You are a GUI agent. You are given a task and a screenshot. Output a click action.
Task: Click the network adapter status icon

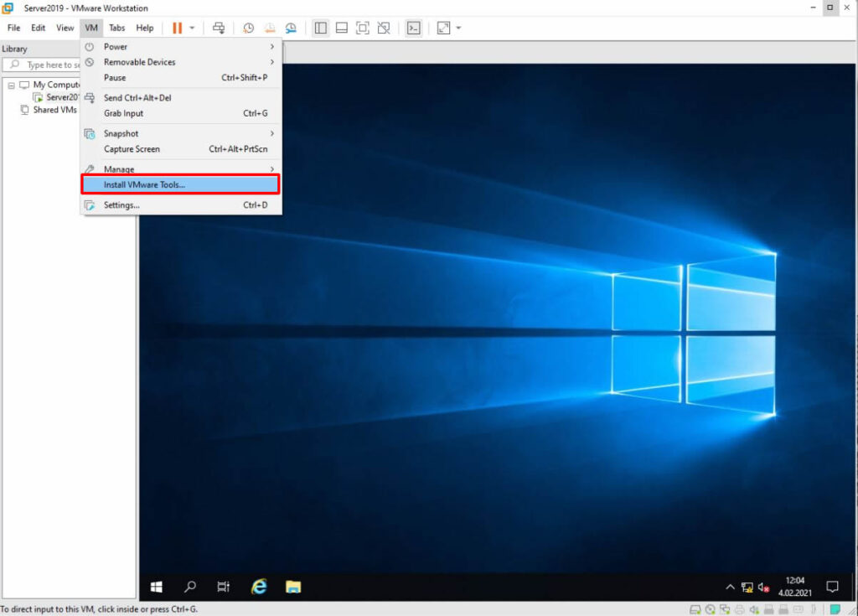coord(725,609)
